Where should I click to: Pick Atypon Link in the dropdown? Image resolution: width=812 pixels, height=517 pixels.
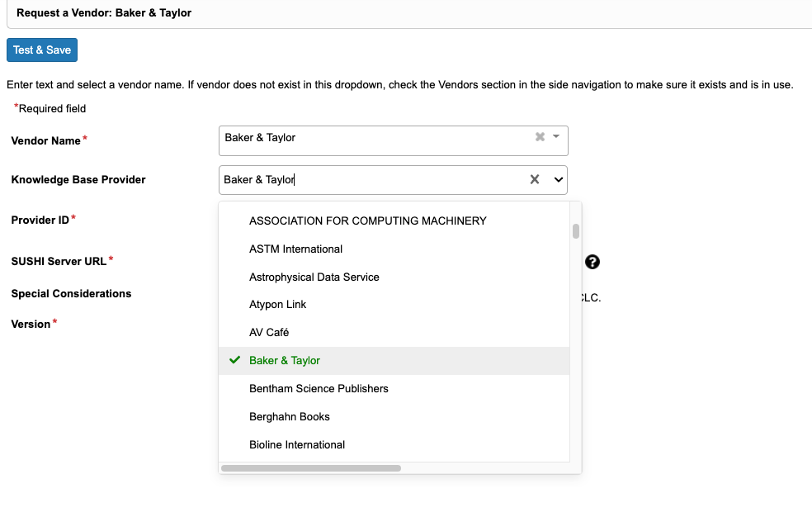tap(394, 304)
